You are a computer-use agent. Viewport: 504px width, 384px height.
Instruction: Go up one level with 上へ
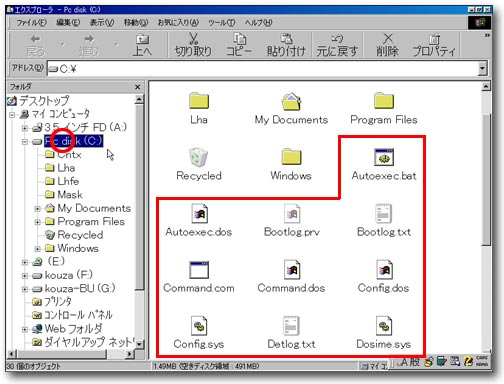tap(142, 44)
